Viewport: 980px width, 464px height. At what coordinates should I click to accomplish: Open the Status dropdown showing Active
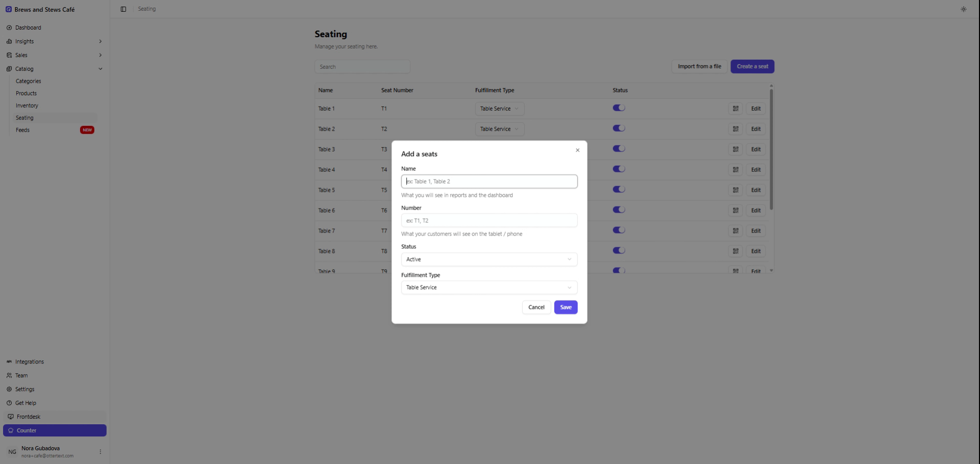489,260
